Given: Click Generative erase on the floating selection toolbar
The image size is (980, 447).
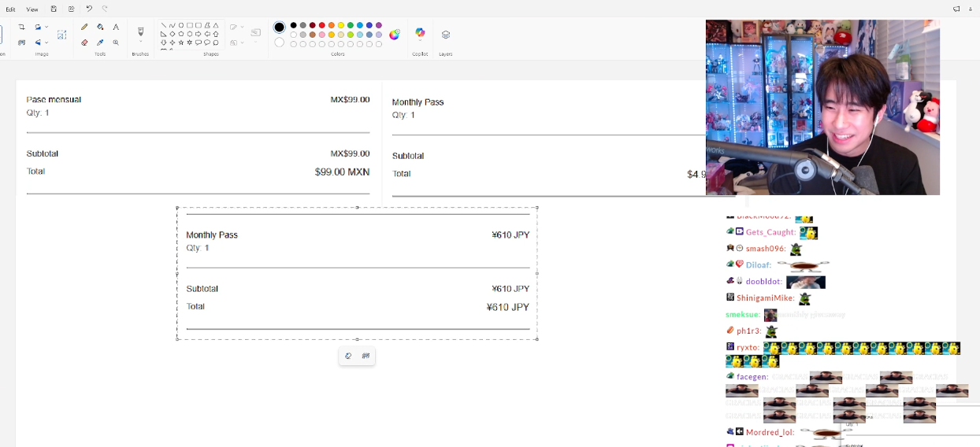Looking at the screenshot, I should tap(348, 356).
